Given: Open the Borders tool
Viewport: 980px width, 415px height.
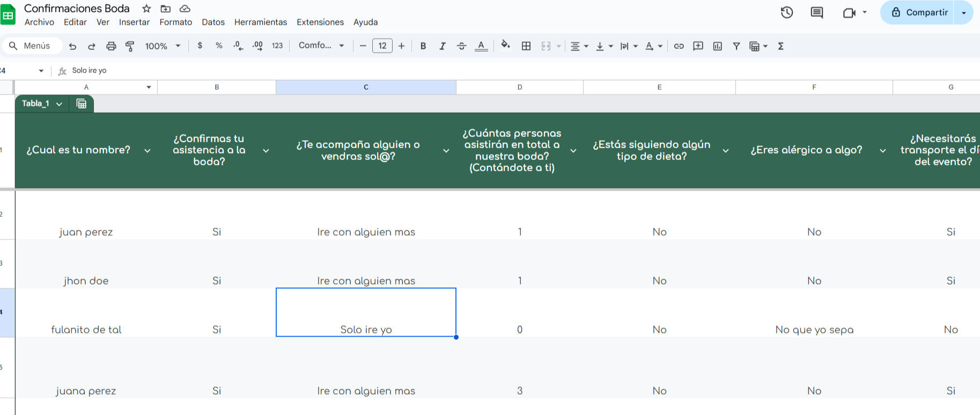Looking at the screenshot, I should [526, 46].
